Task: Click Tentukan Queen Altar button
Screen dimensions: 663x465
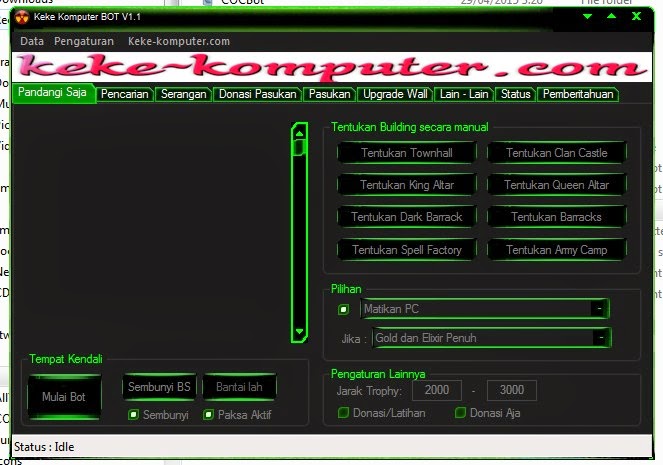Action: 556,185
